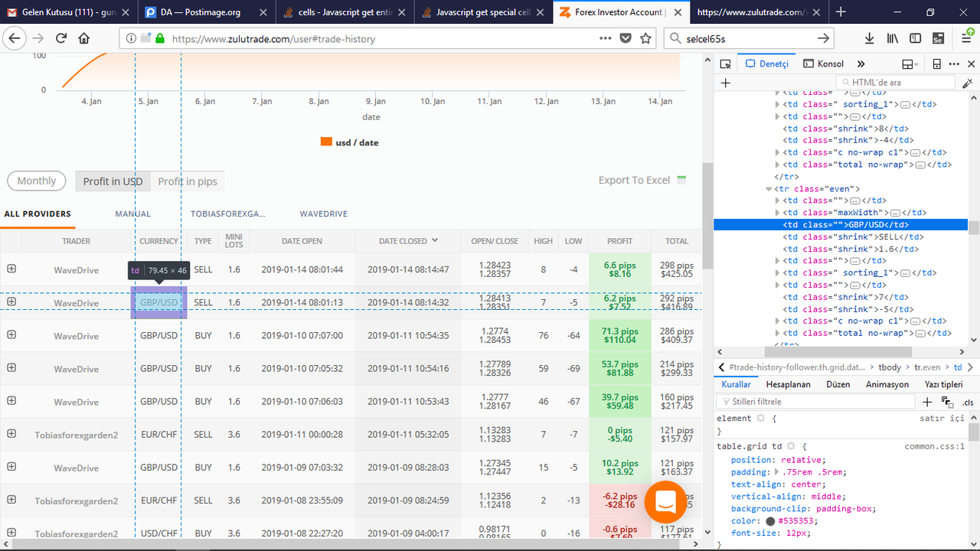
Task: Save the page to Pocket
Action: [626, 38]
